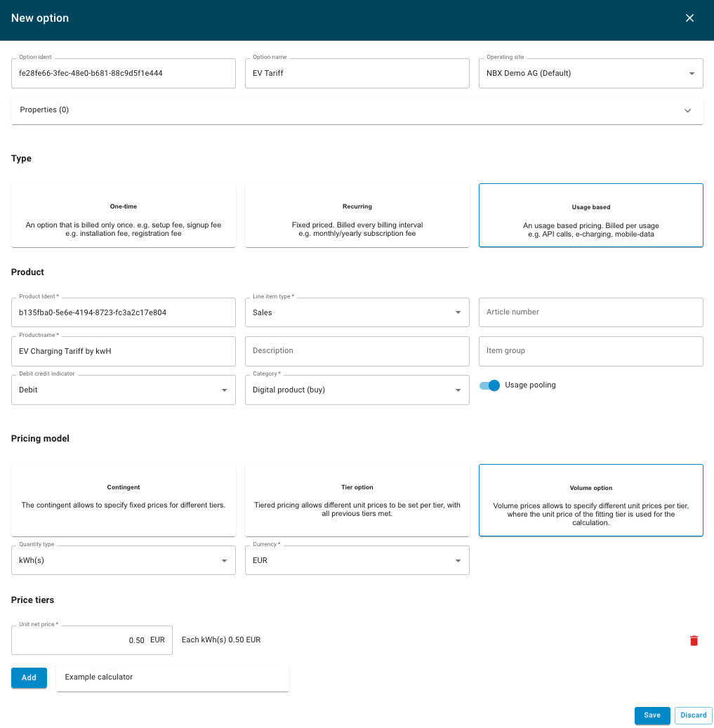The height and width of the screenshot is (728, 714).
Task: Choose the Contingent pricing model
Action: (x=124, y=500)
